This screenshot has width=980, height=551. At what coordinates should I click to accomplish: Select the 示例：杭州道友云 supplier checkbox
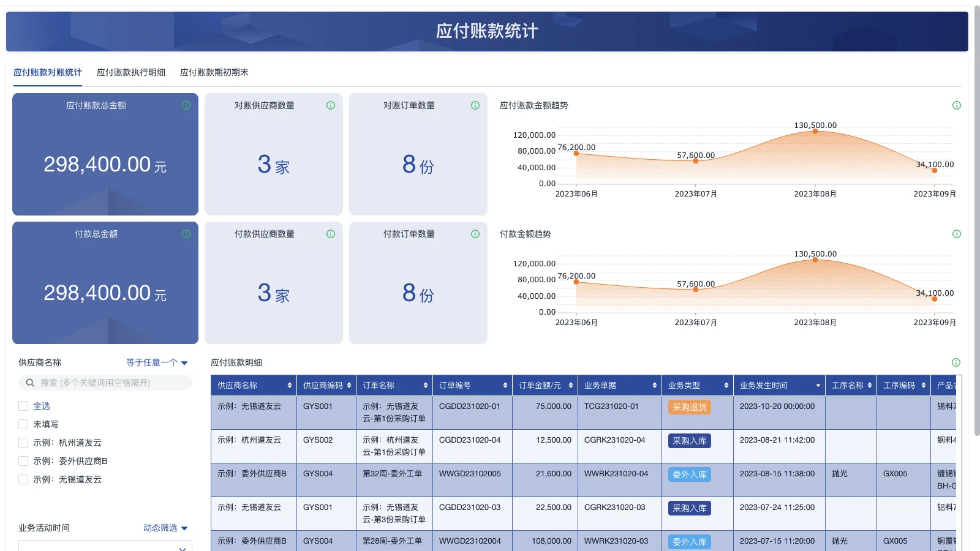coord(23,442)
